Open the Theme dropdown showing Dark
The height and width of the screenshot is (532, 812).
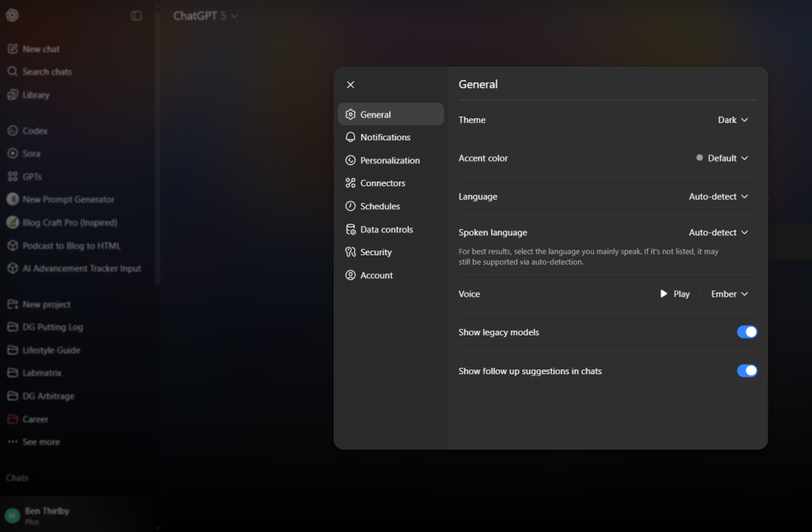coord(733,121)
